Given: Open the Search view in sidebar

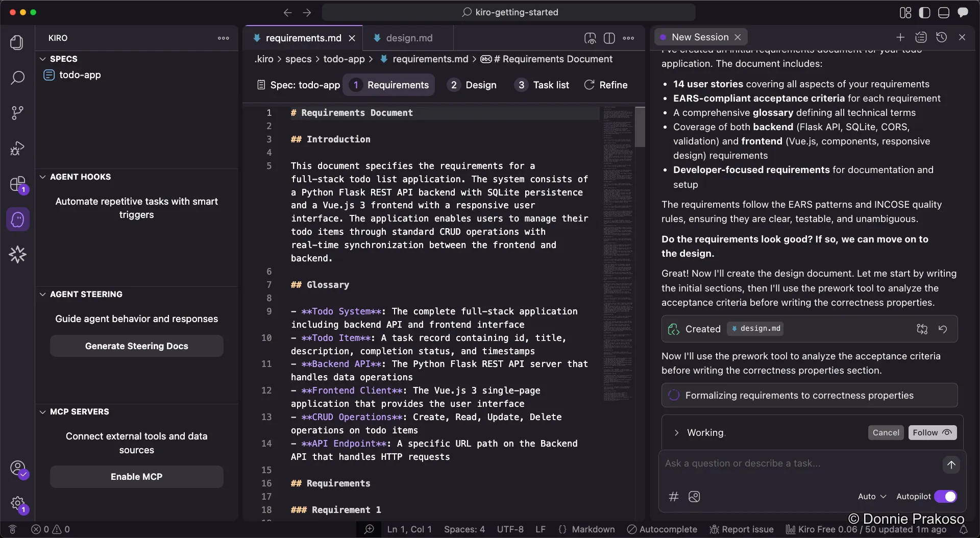Looking at the screenshot, I should (x=17, y=78).
